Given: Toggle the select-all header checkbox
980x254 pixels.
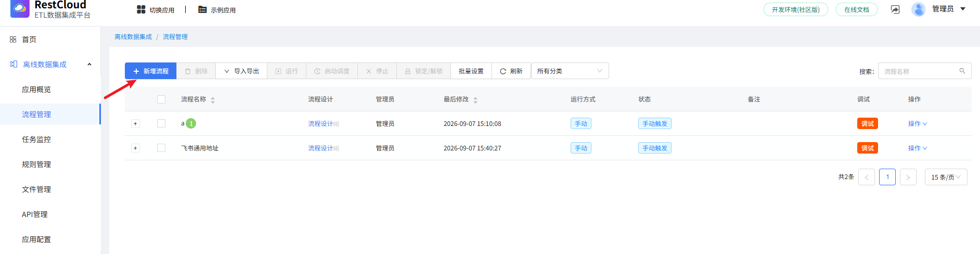Looking at the screenshot, I should pyautogui.click(x=161, y=99).
